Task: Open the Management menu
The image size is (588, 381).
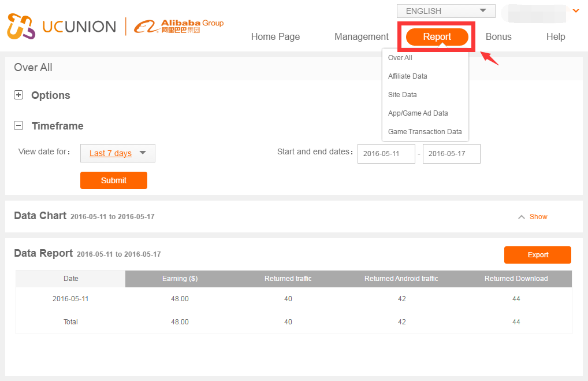Action: pyautogui.click(x=362, y=36)
